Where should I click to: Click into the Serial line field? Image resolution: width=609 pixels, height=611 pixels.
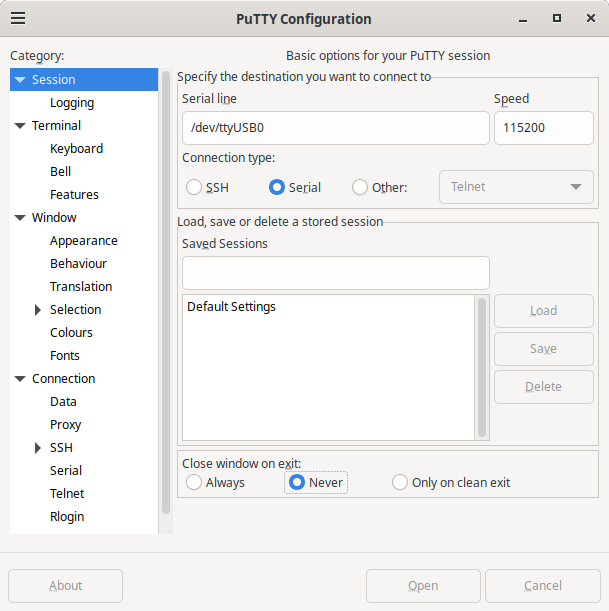[335, 128]
